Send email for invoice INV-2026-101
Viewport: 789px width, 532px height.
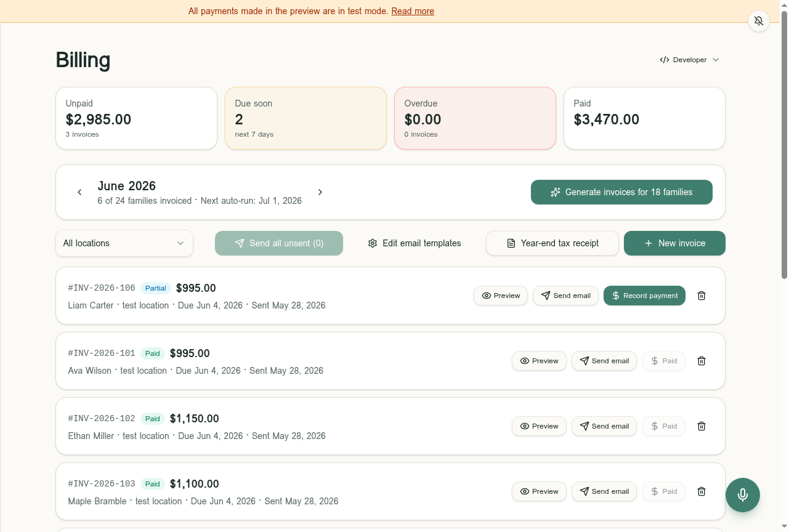pyautogui.click(x=604, y=361)
